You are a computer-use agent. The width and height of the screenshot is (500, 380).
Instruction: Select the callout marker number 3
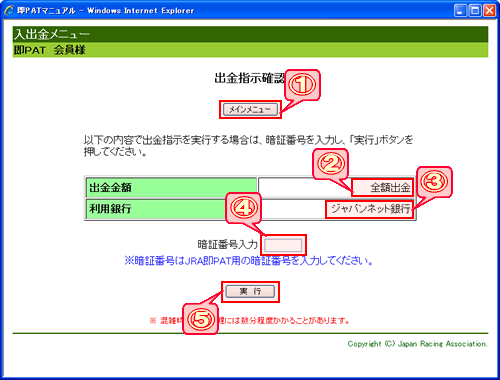point(434,182)
